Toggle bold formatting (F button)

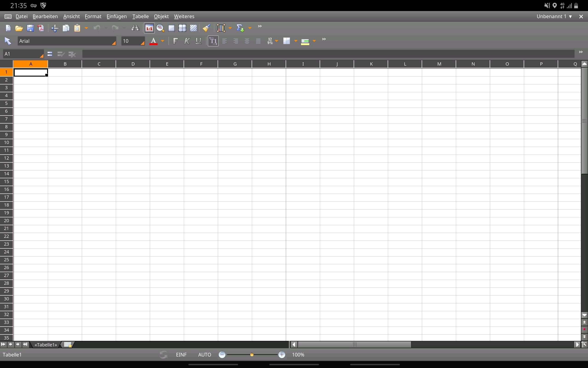tap(175, 41)
